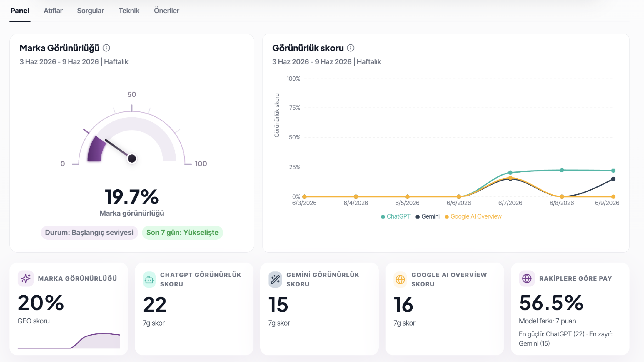This screenshot has width=644, height=362.
Task: Click GEO skoru sparkline chart
Action: click(69, 340)
